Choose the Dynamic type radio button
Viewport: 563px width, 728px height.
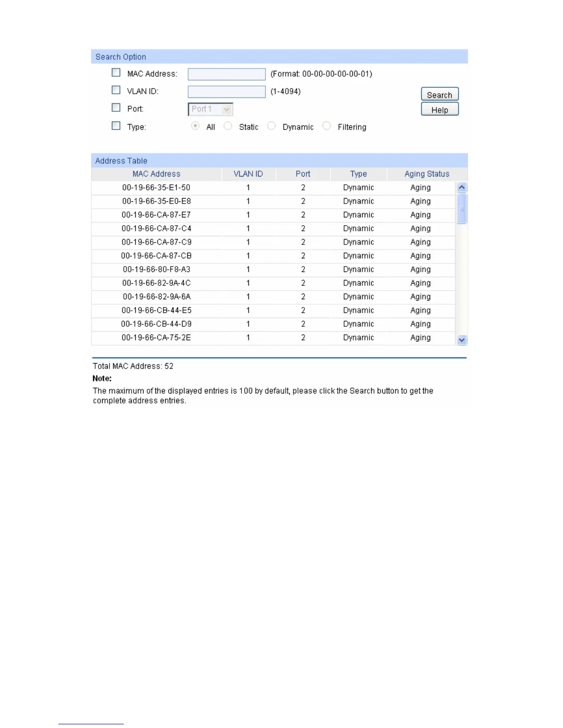271,126
